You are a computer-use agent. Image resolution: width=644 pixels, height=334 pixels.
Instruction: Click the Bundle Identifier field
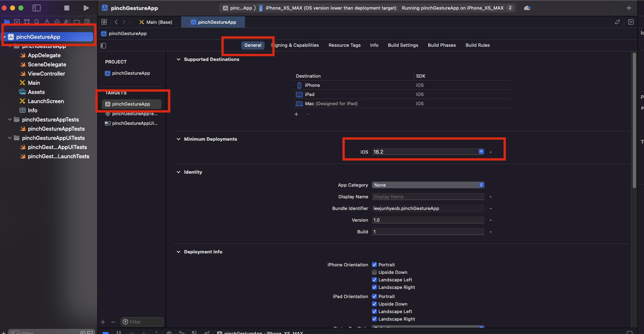coord(428,208)
